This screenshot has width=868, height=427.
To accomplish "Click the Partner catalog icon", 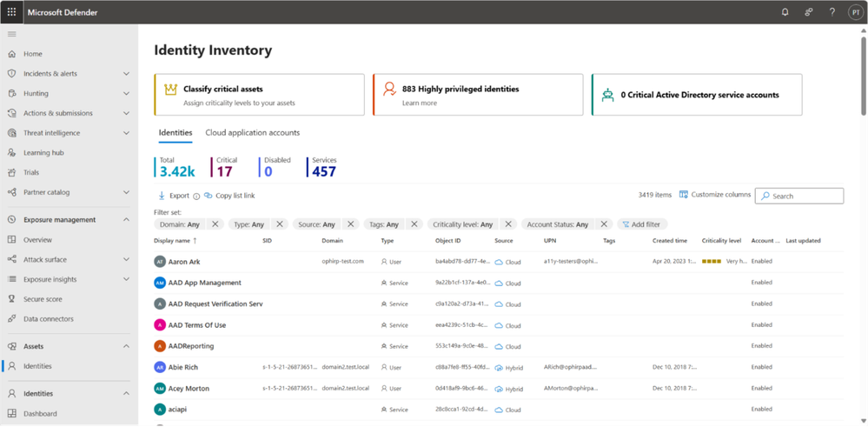I will point(11,192).
